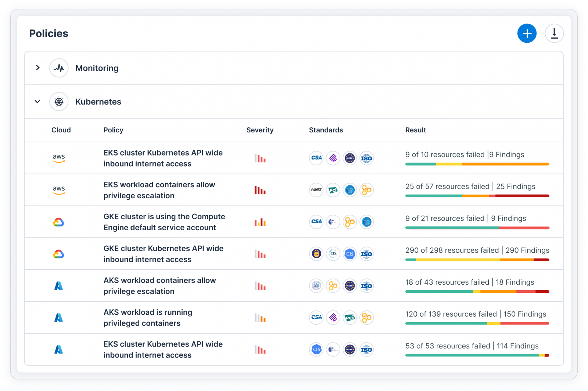Expand the Monitoring section chevron

pyautogui.click(x=37, y=68)
